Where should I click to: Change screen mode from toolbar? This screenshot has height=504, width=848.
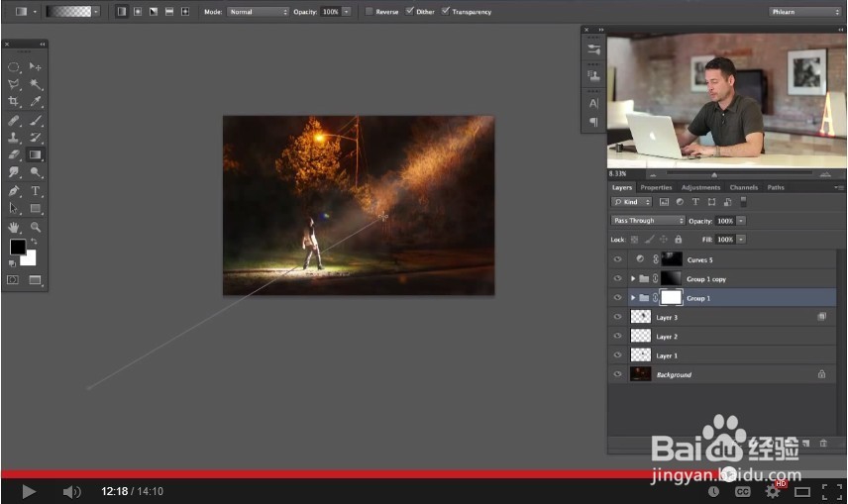click(x=35, y=279)
